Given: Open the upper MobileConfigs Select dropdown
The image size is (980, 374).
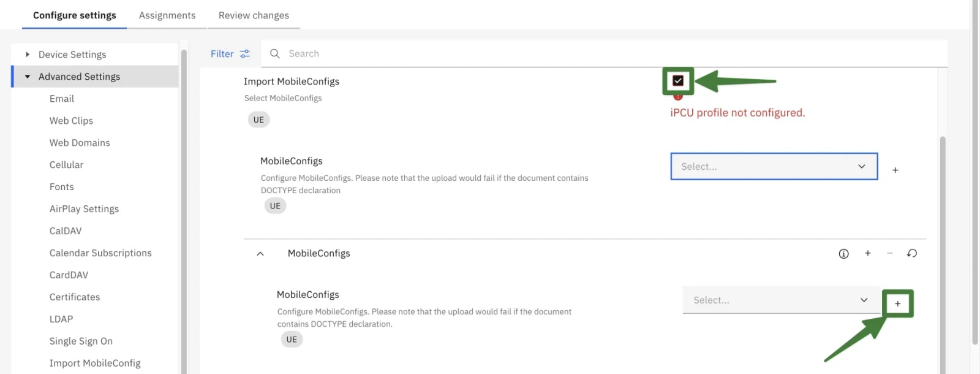Looking at the screenshot, I should tap(773, 166).
